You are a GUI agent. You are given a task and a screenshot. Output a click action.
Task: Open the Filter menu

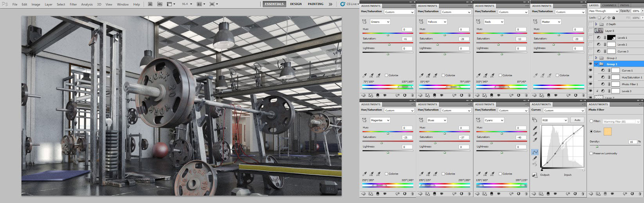tap(73, 4)
